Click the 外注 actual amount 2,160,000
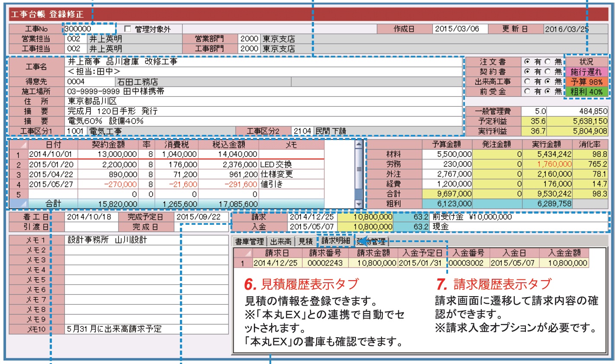 547,174
